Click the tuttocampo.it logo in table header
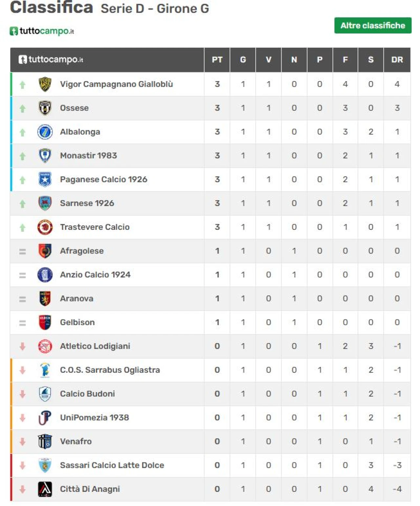420x506 pixels. [x=51, y=59]
